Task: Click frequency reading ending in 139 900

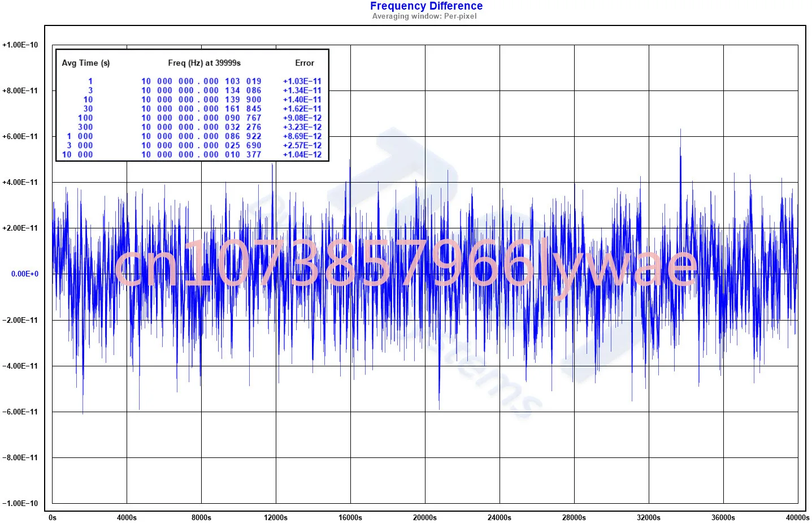Action: [x=201, y=100]
